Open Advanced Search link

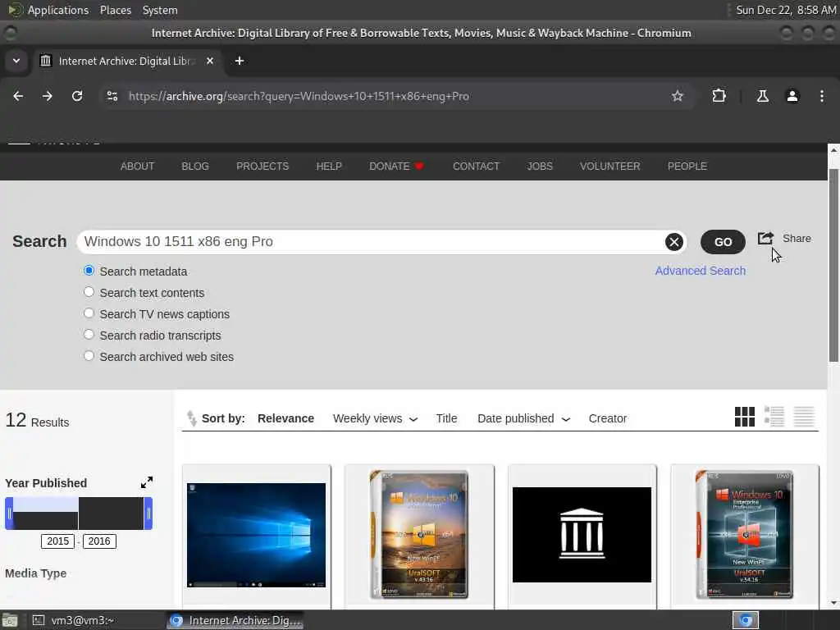click(x=701, y=271)
